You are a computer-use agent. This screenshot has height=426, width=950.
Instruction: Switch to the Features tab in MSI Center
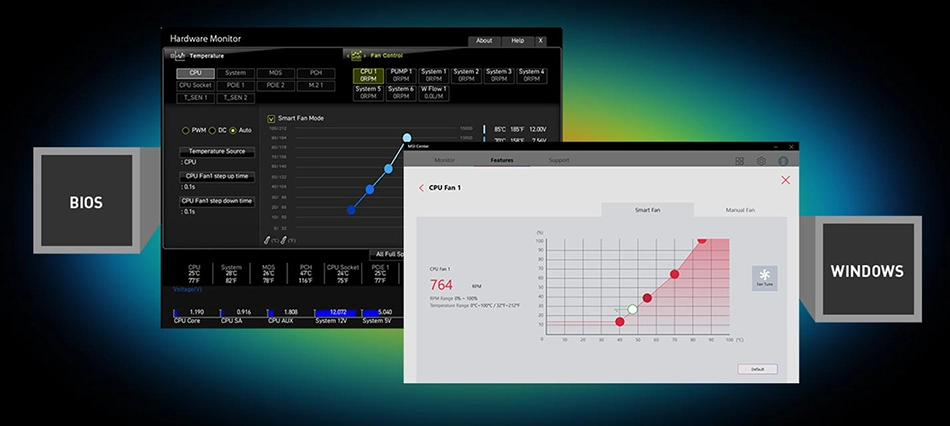[x=502, y=161]
